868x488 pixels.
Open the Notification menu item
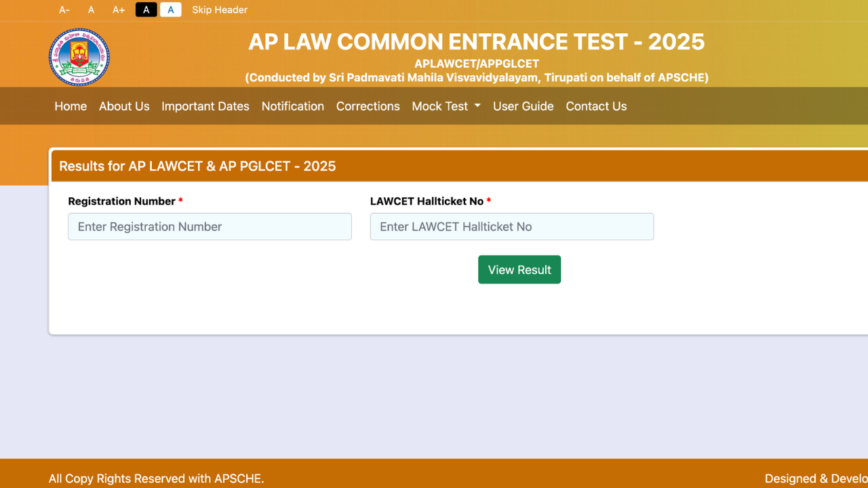pos(293,106)
